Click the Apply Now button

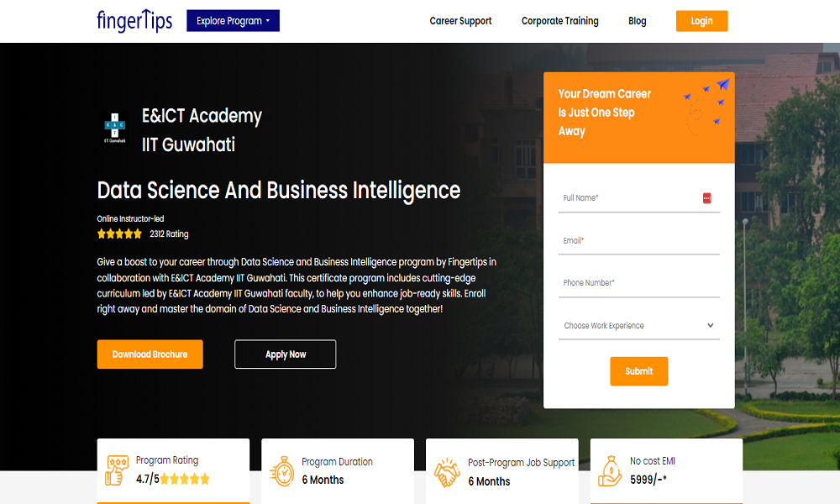tap(286, 354)
